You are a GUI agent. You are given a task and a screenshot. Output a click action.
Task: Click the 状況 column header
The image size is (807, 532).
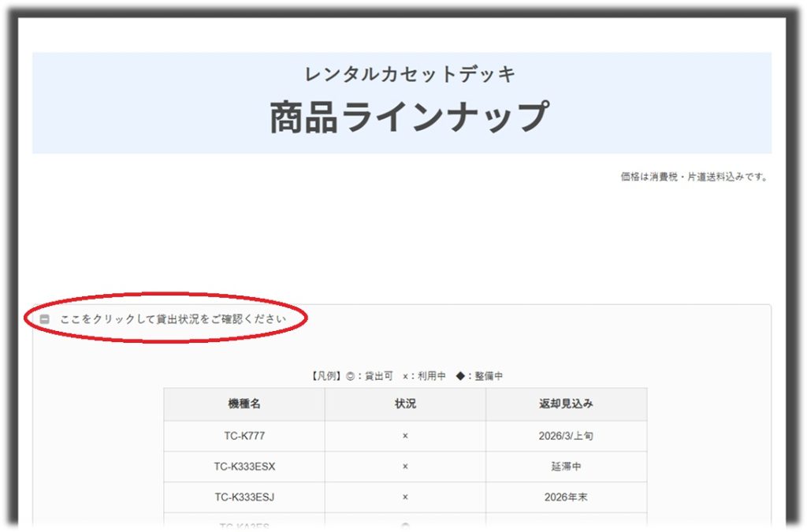405,404
